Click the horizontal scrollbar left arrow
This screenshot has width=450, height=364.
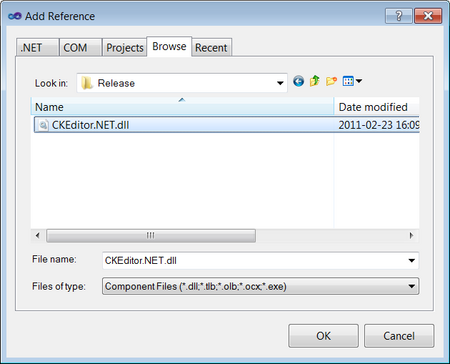point(38,236)
